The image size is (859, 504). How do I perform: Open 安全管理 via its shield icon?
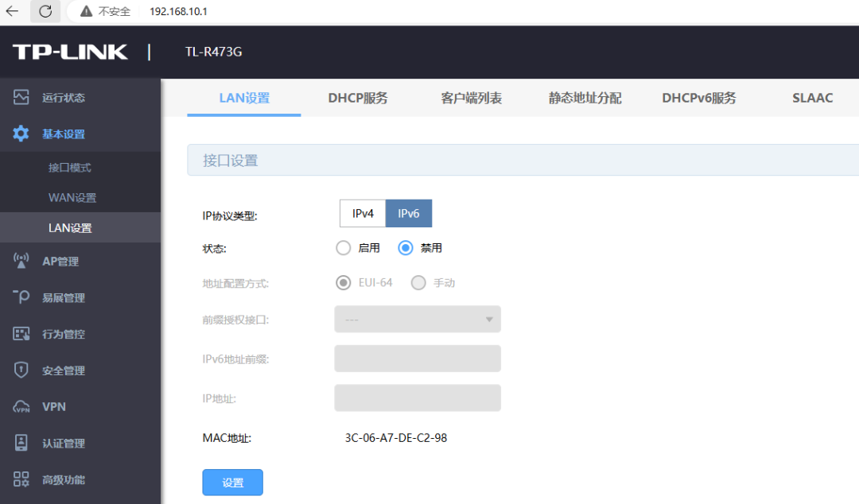pyautogui.click(x=21, y=370)
